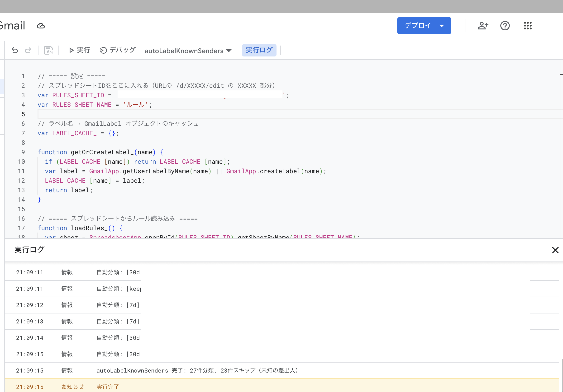Viewport: 563px width, 392px height.
Task: Run the selected function with 実行
Action: pos(80,50)
